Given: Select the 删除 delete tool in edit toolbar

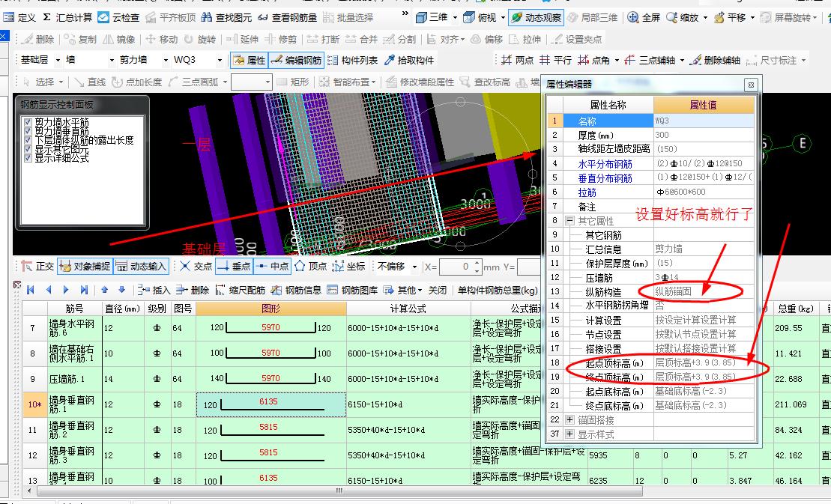Looking at the screenshot, I should [38, 39].
